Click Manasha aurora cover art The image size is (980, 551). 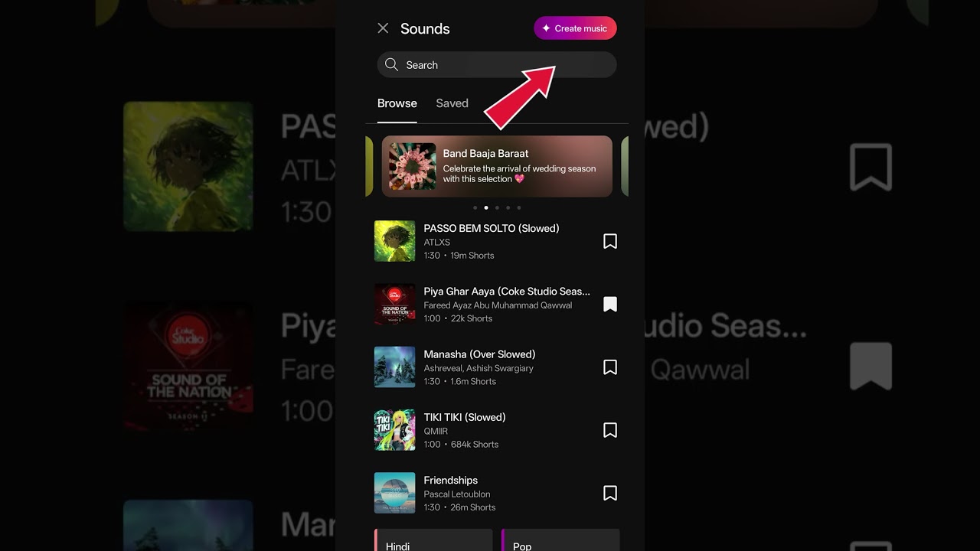pyautogui.click(x=395, y=367)
